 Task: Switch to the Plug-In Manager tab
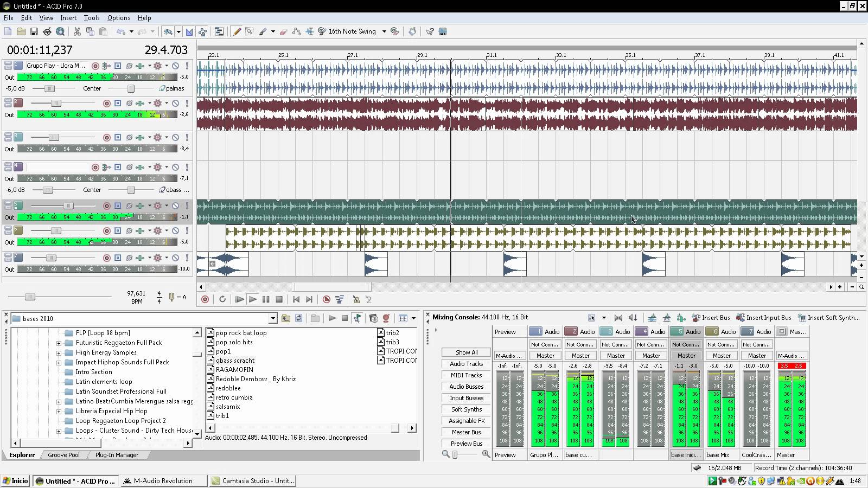pyautogui.click(x=117, y=455)
